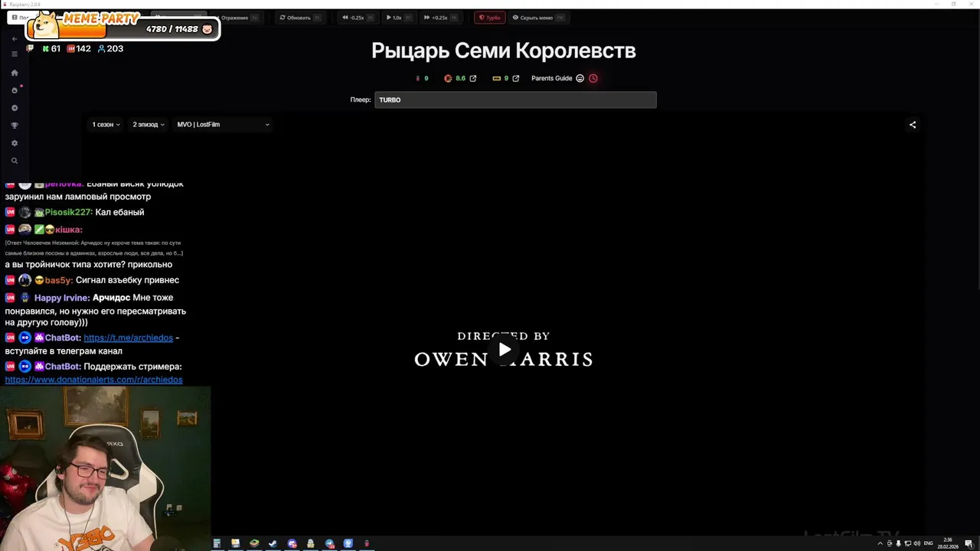
Task: Hide the menu with Скрыть меню
Action: [537, 17]
